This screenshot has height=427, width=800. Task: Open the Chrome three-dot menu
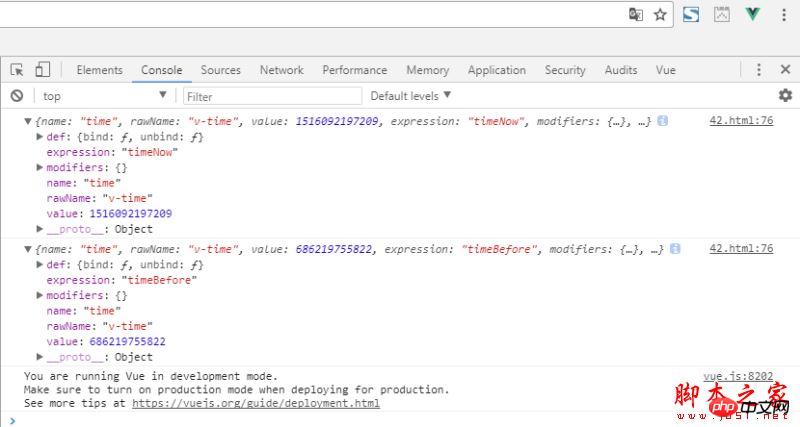(x=784, y=14)
